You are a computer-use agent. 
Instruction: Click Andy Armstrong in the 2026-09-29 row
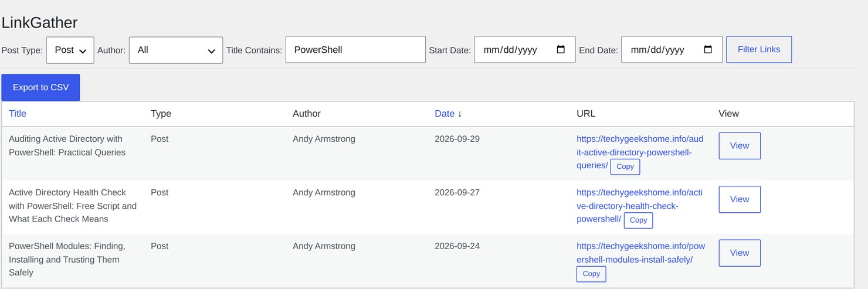(x=324, y=139)
